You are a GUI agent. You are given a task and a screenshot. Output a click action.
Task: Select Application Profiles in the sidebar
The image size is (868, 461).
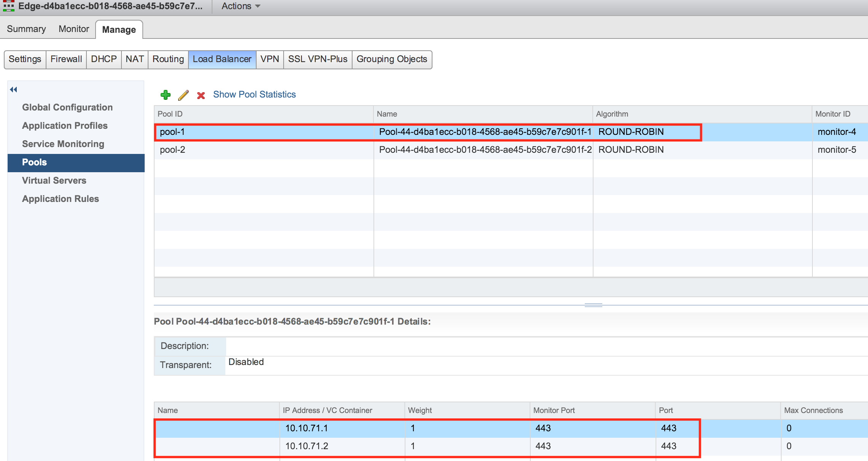pos(65,126)
